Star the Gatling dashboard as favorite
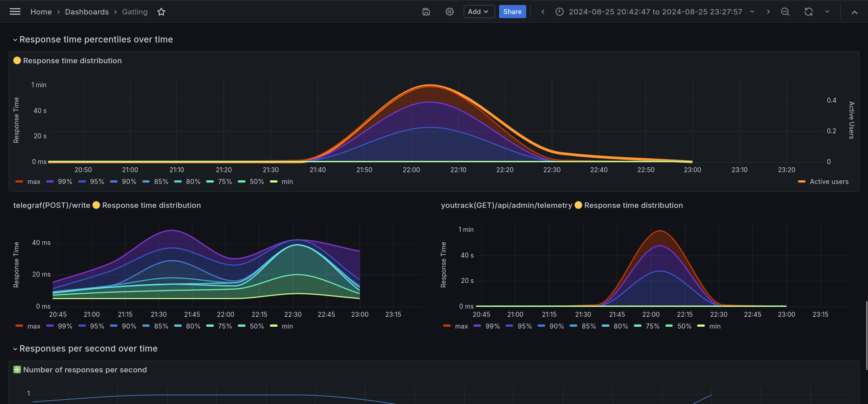 (161, 12)
